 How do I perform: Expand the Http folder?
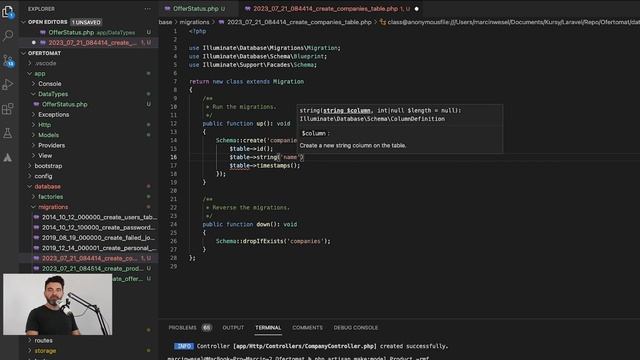point(33,125)
